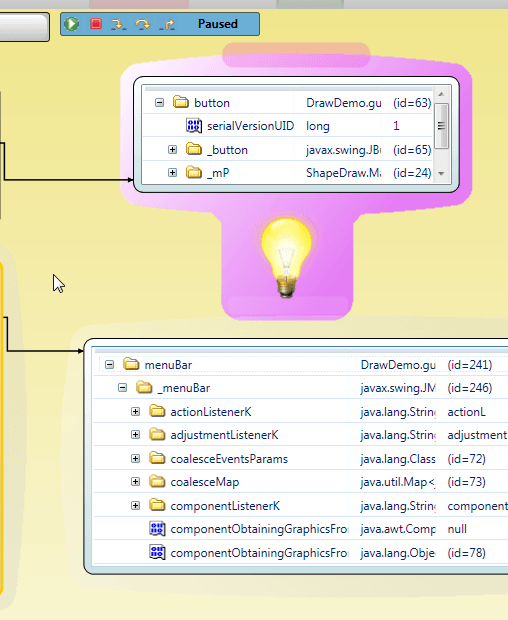Collapse the top-level menuBar node
This screenshot has width=508, height=620.
coord(110,365)
